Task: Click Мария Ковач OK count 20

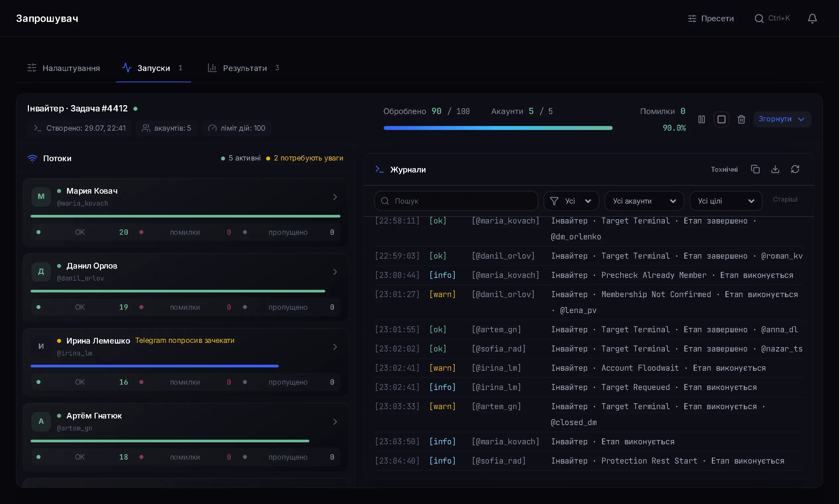Action: [x=123, y=232]
